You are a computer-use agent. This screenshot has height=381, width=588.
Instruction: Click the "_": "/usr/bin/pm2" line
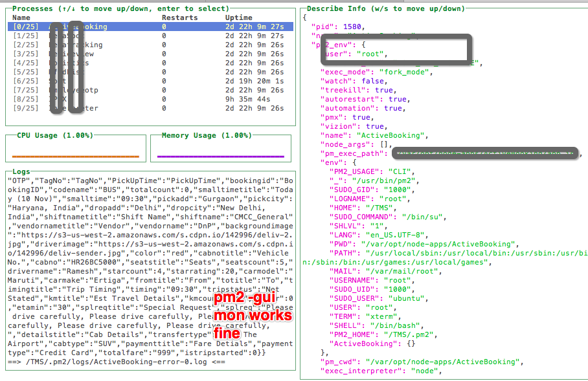pyautogui.click(x=374, y=180)
